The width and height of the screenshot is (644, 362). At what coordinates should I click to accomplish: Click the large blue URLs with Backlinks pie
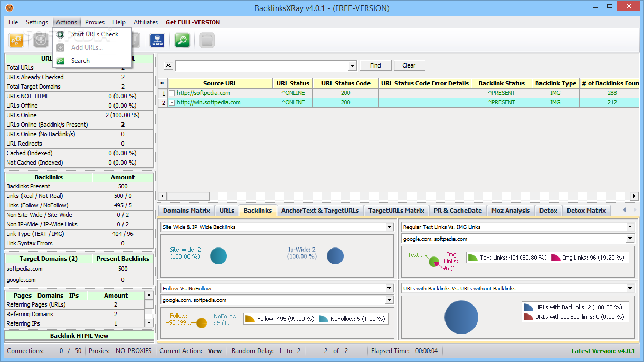click(x=461, y=317)
